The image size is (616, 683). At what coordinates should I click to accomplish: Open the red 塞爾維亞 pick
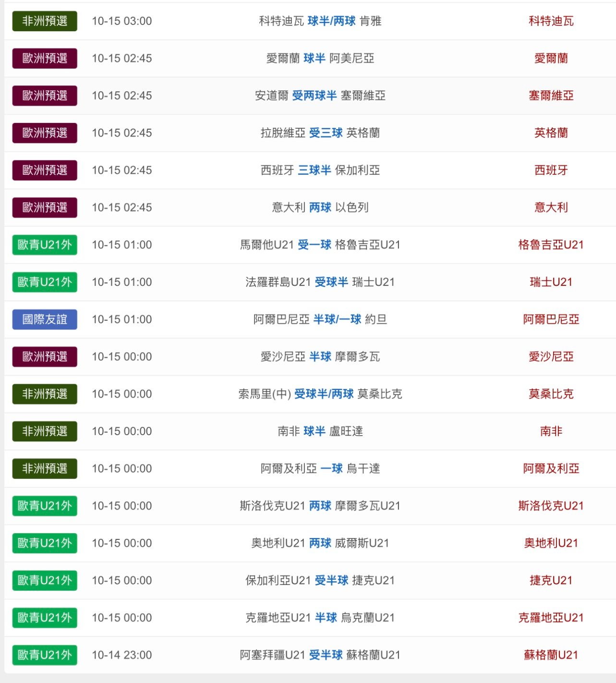pos(551,96)
